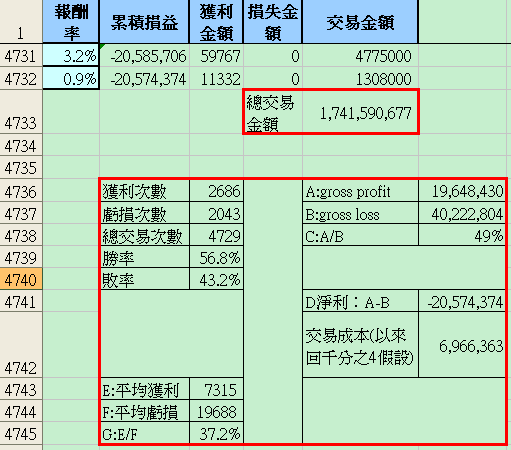This screenshot has height=450, width=511.
Task: Select cell with 0.9% return
Action: click(71, 78)
